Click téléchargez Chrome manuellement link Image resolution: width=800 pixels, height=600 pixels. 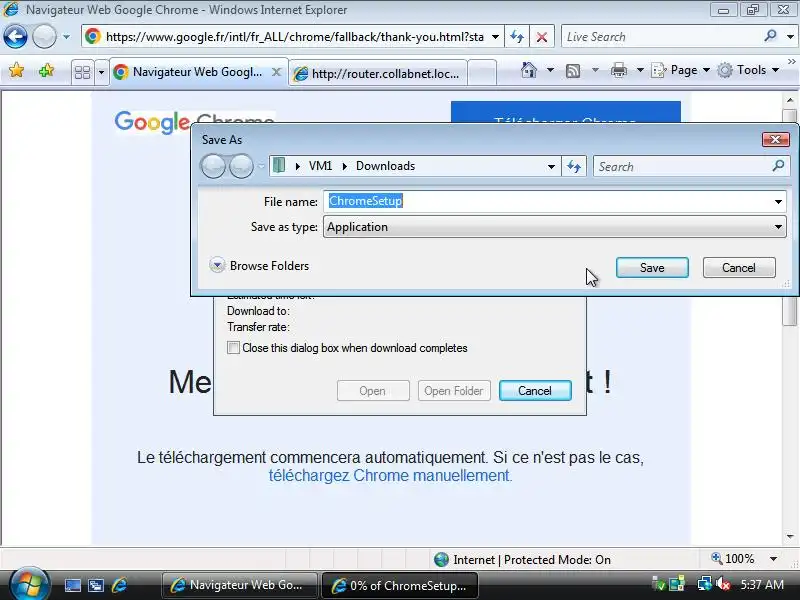click(390, 476)
